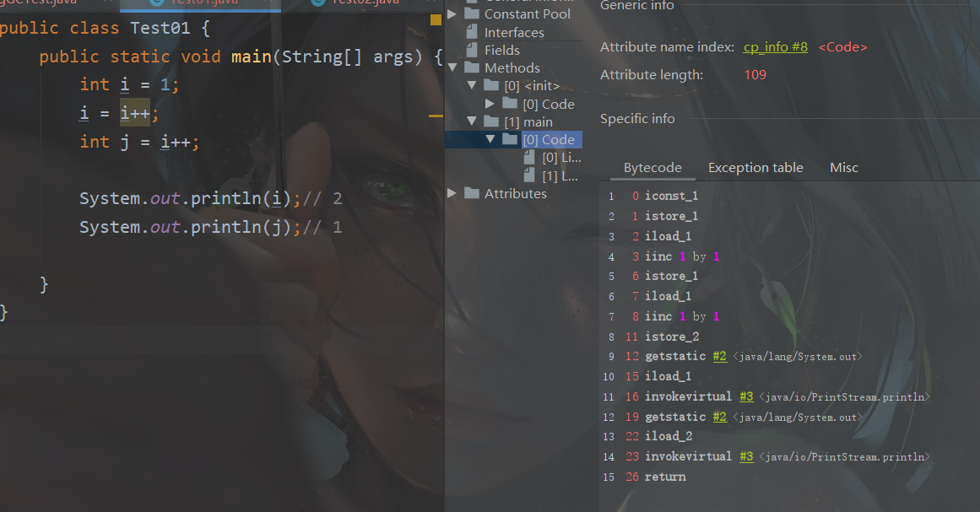Viewport: 980px width, 512px height.
Task: Click the yellow inspection indicator atop the editor
Action: 436,20
